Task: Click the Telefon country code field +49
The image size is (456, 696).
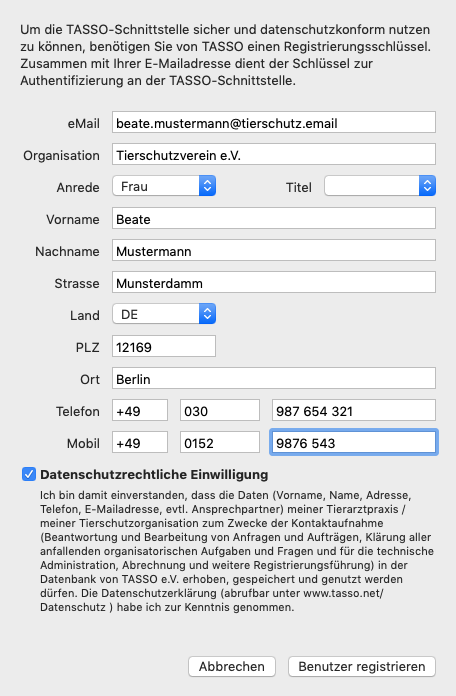Action: (140, 410)
